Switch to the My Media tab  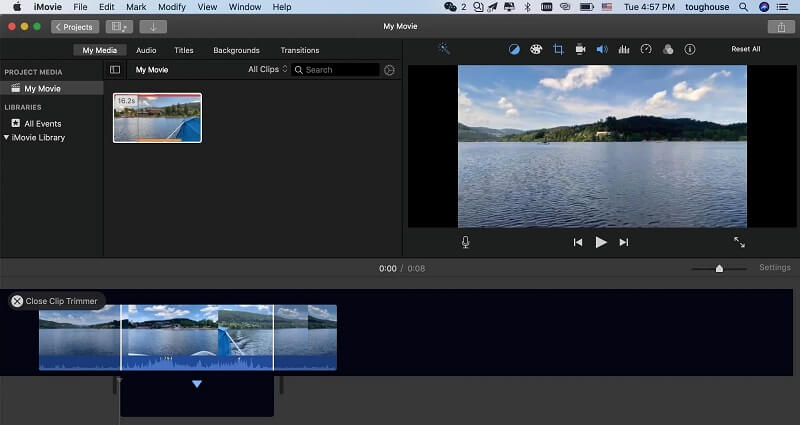click(99, 50)
